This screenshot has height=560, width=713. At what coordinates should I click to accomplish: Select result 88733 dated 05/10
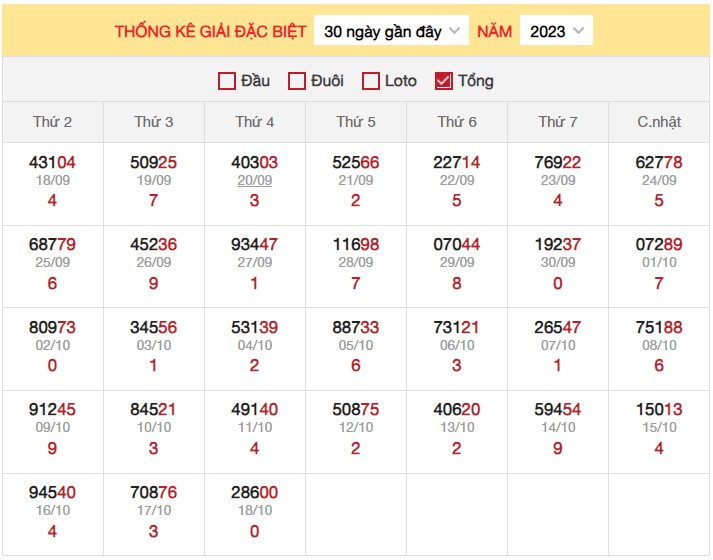point(356,327)
